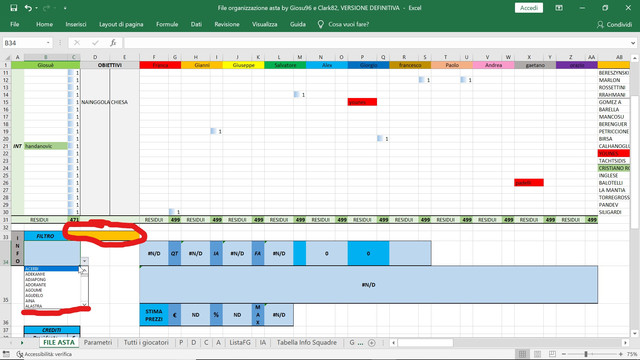Click dropdown list scroll down arrow

tap(84, 305)
